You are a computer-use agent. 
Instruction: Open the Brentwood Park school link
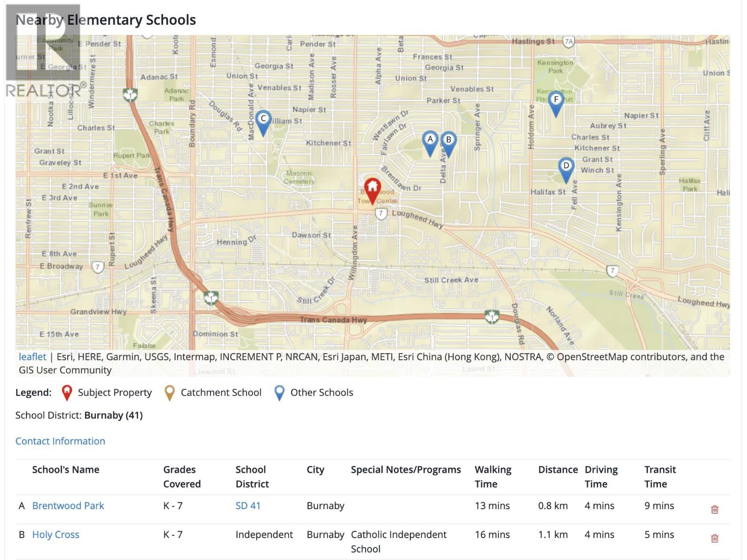click(x=68, y=506)
